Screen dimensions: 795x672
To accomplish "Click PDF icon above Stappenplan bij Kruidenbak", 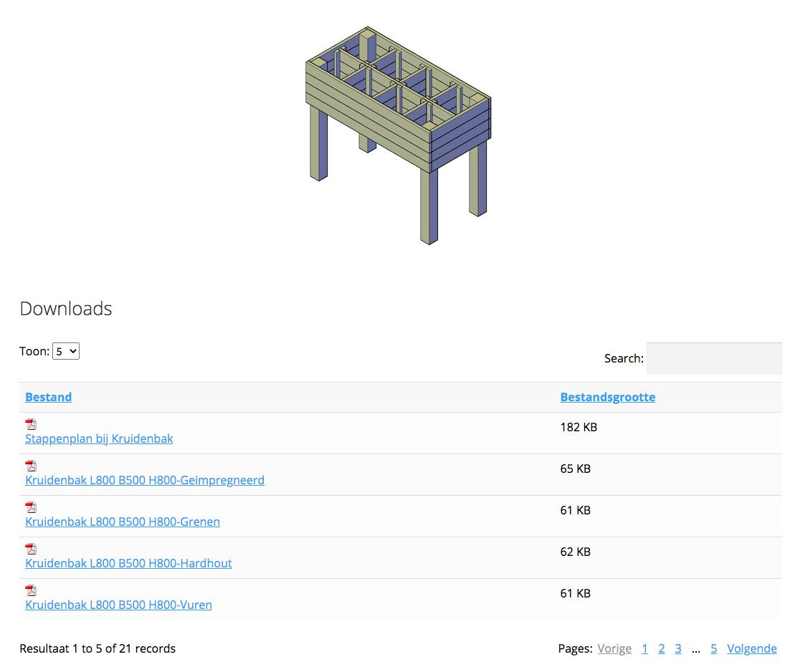I will (31, 424).
